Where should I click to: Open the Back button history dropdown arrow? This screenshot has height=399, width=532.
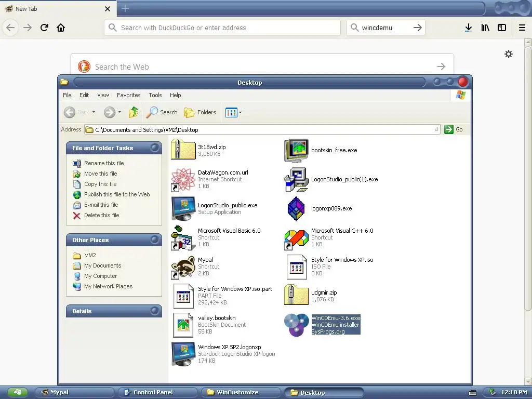94,112
